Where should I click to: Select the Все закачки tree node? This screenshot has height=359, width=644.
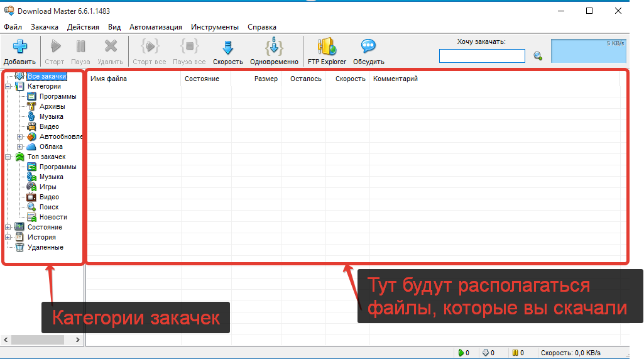pos(46,76)
